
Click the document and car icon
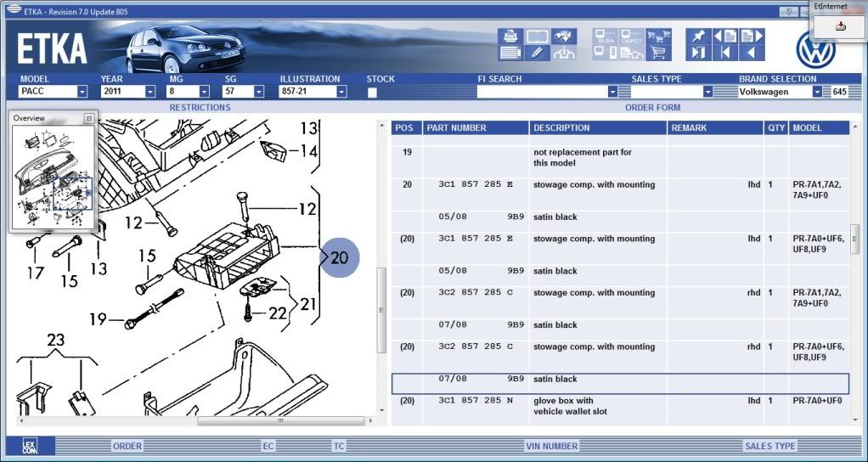pos(632,54)
